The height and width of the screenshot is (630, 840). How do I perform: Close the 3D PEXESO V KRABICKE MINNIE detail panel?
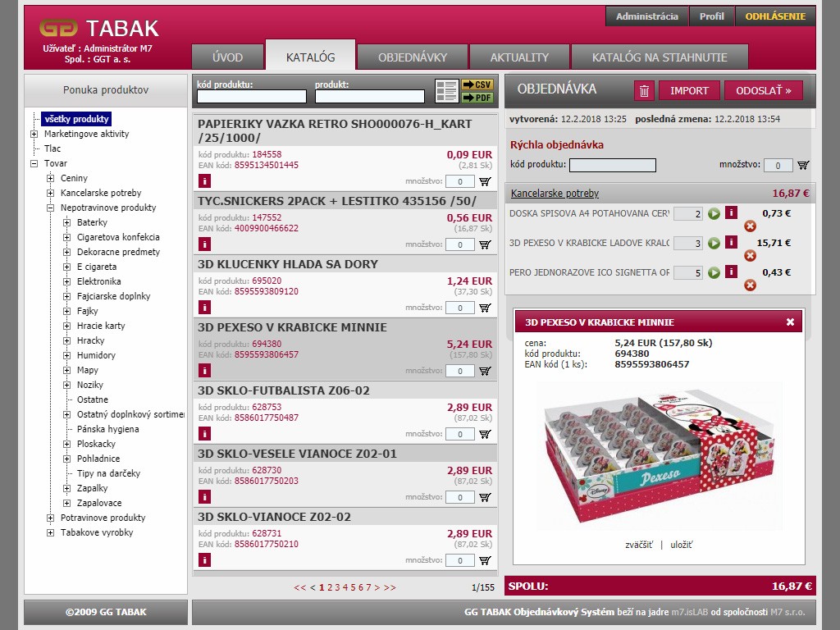790,322
